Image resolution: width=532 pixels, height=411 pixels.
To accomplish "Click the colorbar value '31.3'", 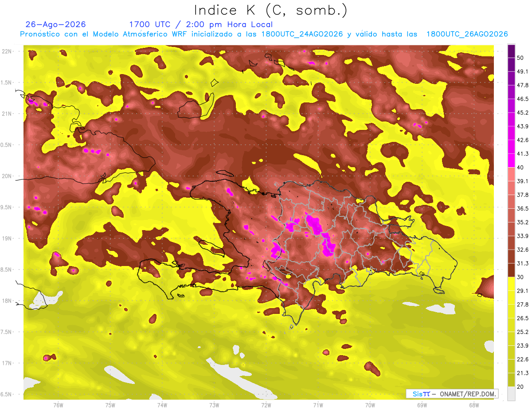I will 523,263.
